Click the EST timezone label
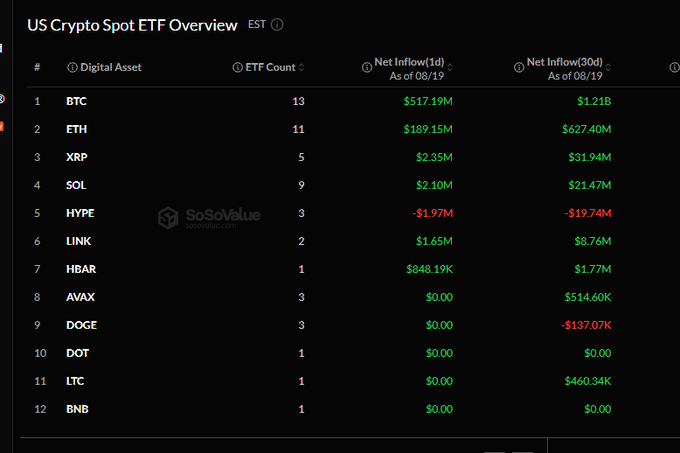This screenshot has height=453, width=680. pyautogui.click(x=257, y=25)
